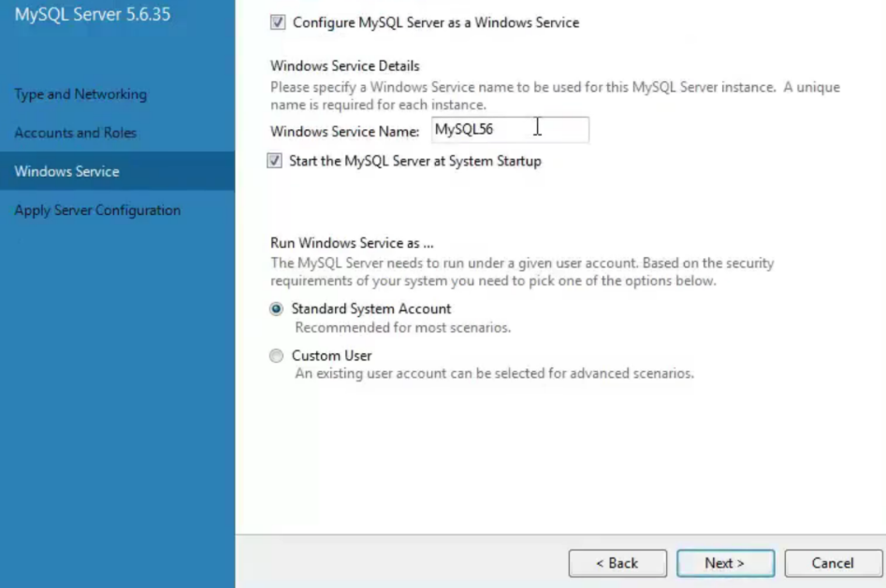The width and height of the screenshot is (886, 588).
Task: Jump to Apply Server Configuration step
Action: tap(97, 210)
